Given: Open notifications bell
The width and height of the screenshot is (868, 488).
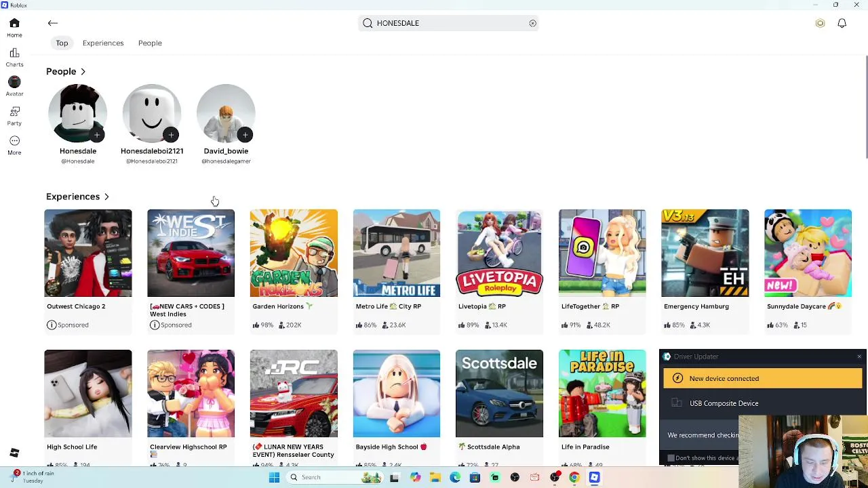Looking at the screenshot, I should (842, 23).
